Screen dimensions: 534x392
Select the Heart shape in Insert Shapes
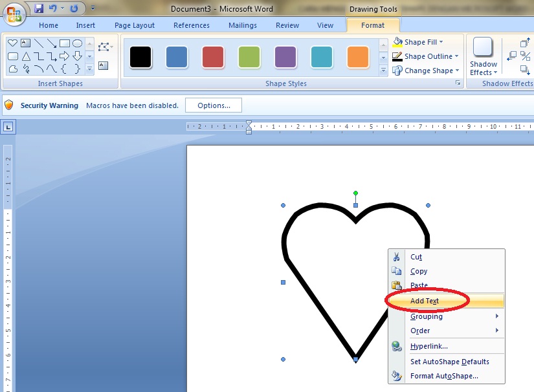pyautogui.click(x=12, y=43)
